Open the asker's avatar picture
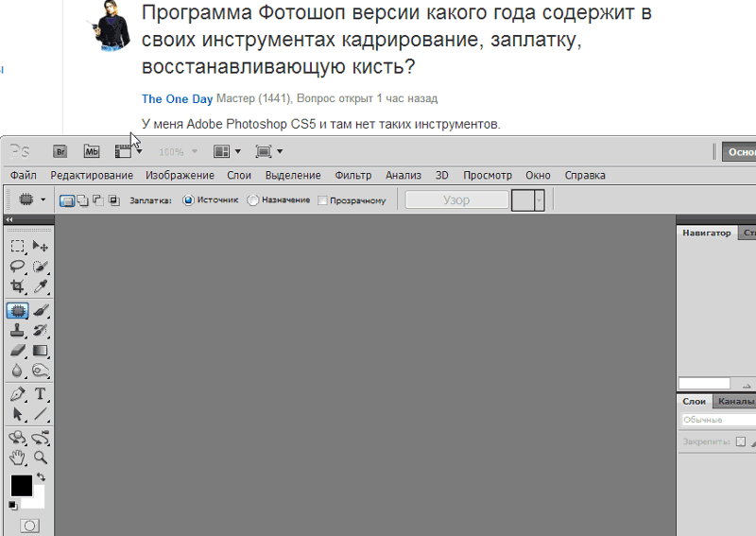This screenshot has width=756, height=536. click(x=112, y=26)
